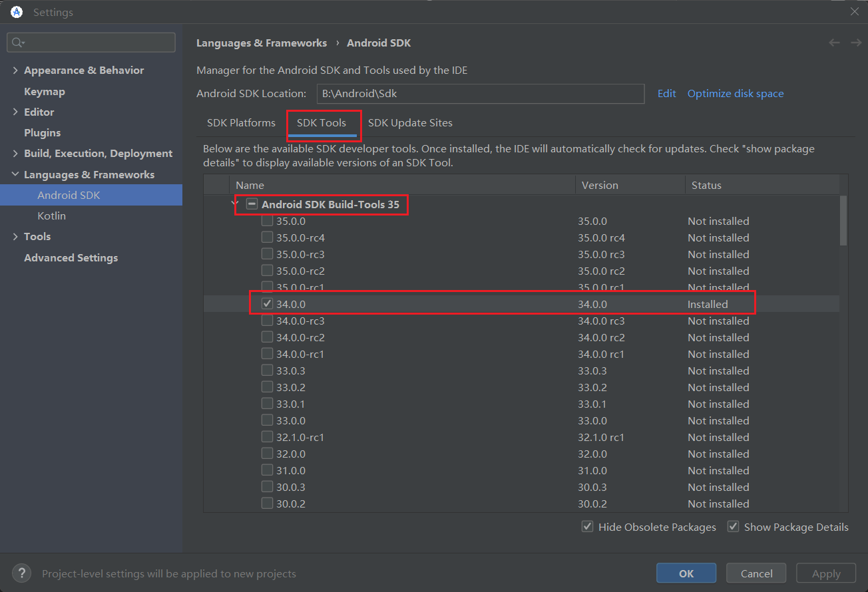Viewport: 868px width, 592px height.
Task: Select the 33.0.2 row name
Action: tap(291, 387)
